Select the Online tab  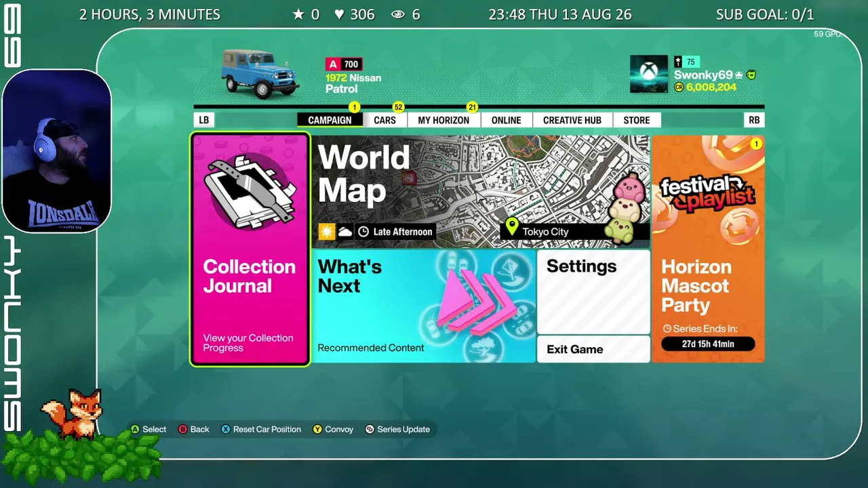507,120
